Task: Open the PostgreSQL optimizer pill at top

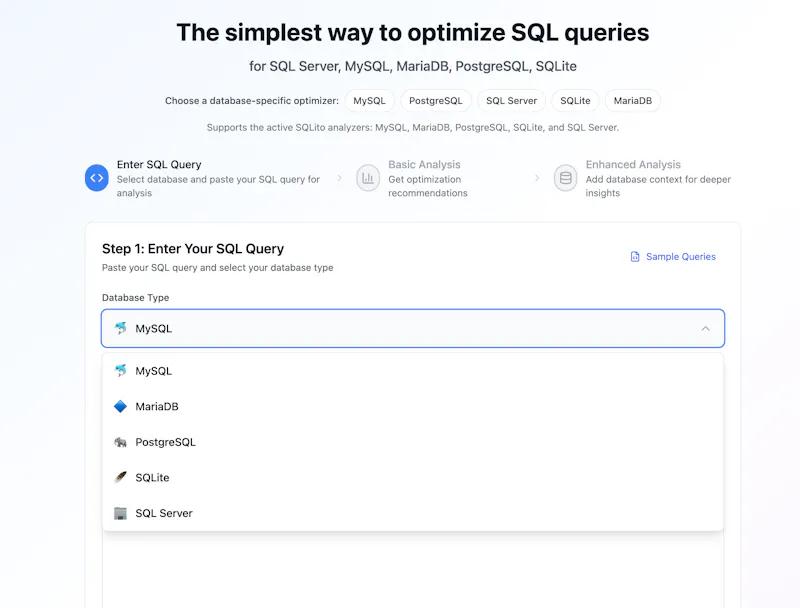Action: [436, 100]
